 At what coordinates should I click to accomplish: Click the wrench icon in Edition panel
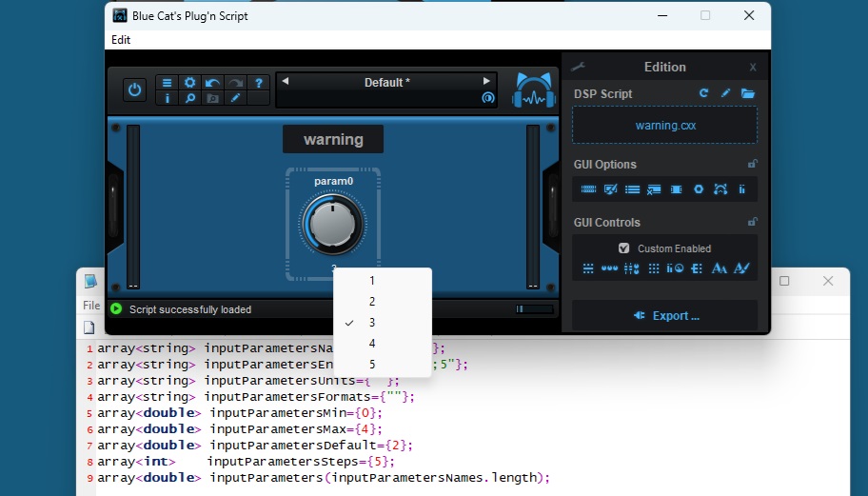pyautogui.click(x=578, y=67)
